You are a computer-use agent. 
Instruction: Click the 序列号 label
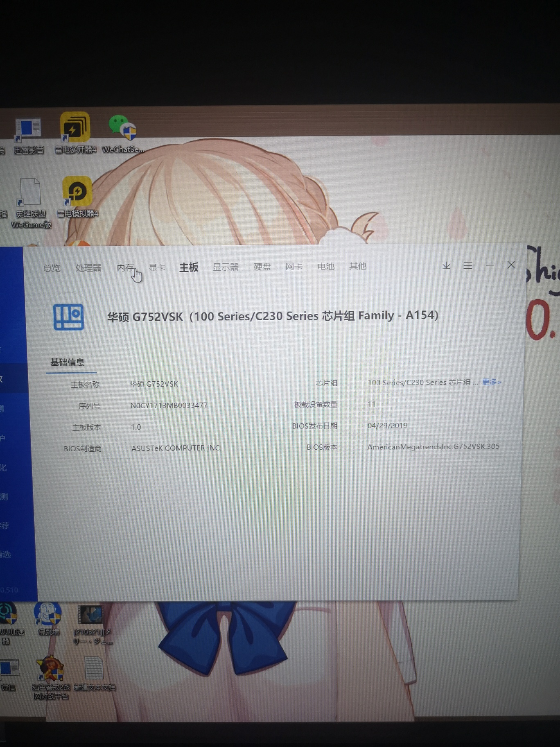(x=89, y=406)
